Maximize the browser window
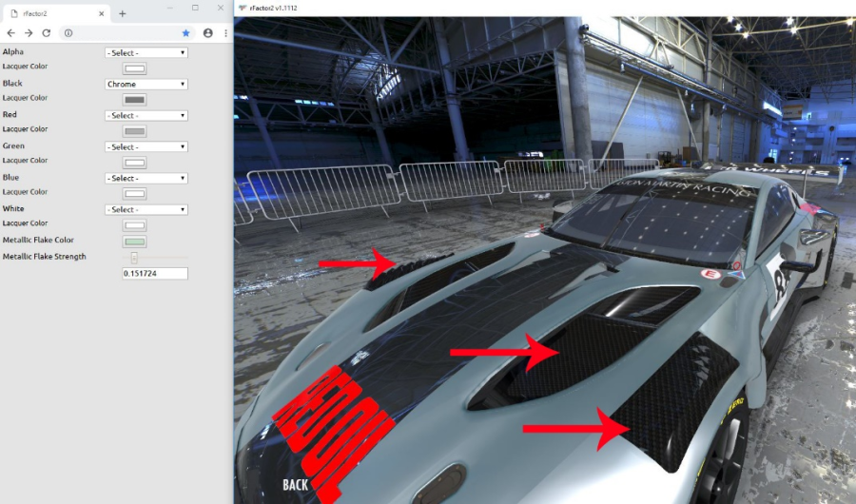 (195, 8)
